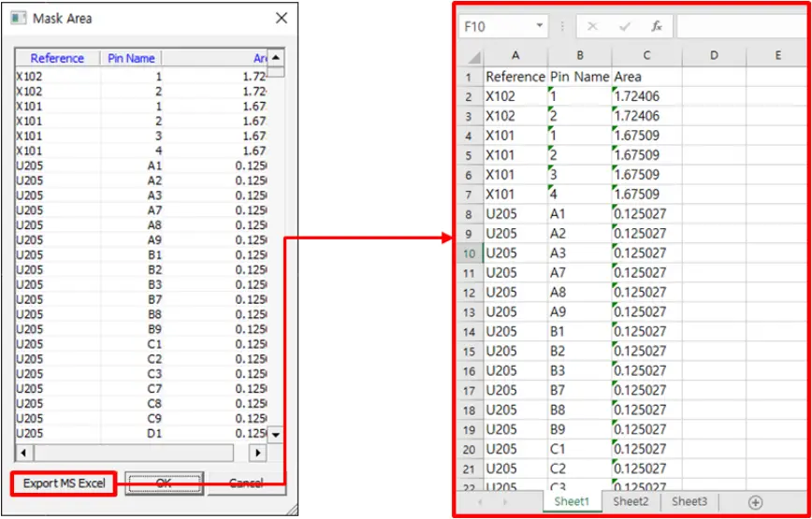Add a new sheet with plus icon
This screenshot has width=812, height=519.
pos(756,501)
